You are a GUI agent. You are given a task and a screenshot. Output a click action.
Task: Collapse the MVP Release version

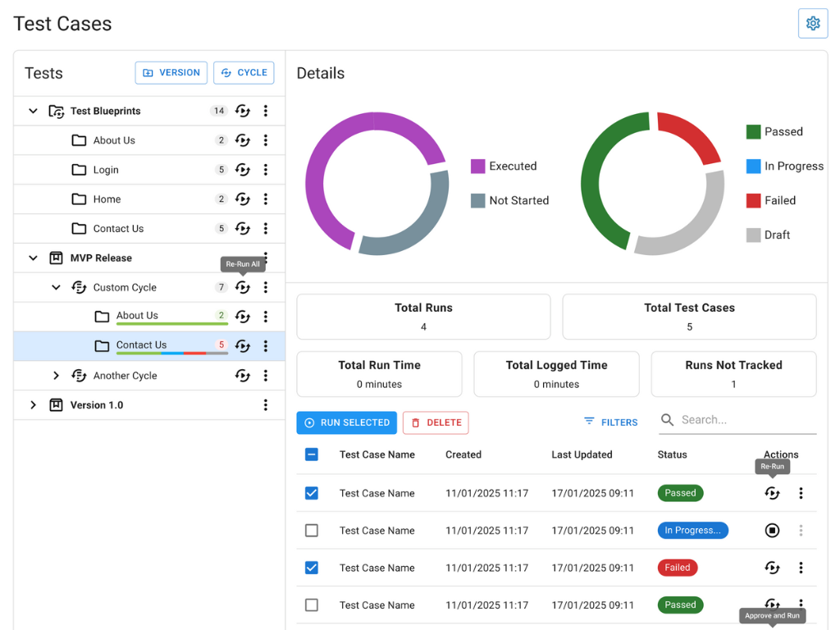tap(33, 258)
